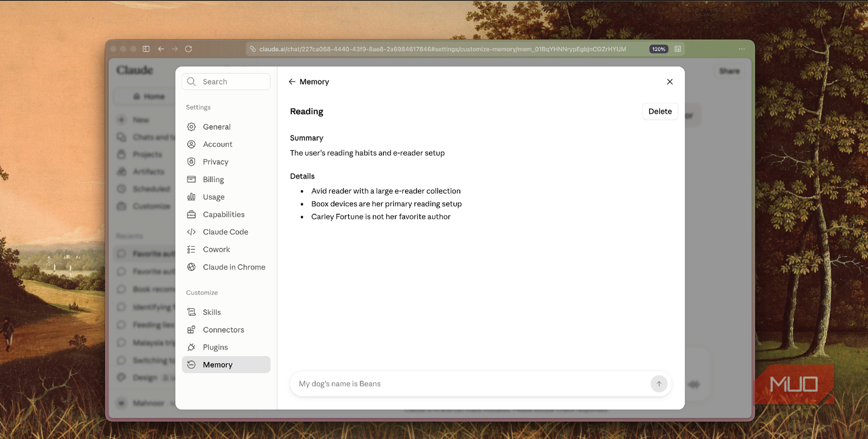Click the Claude Code brackets icon
This screenshot has height=439, width=868.
click(x=191, y=232)
